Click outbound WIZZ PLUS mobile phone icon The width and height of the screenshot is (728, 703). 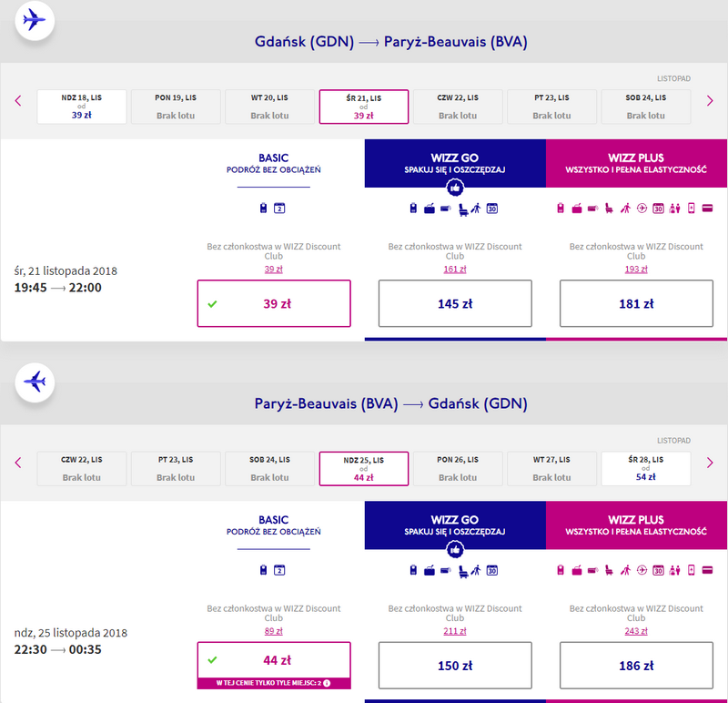pos(692,209)
